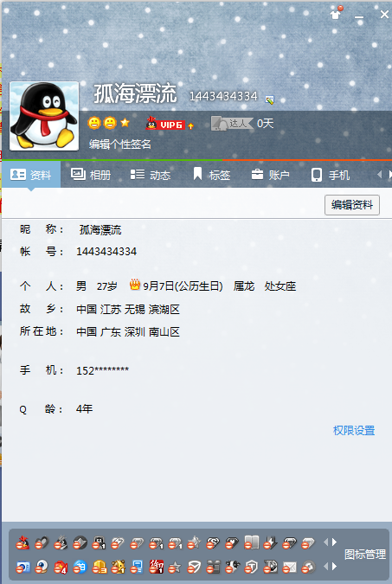
Task: Open the 动态 tab
Action: tap(151, 174)
